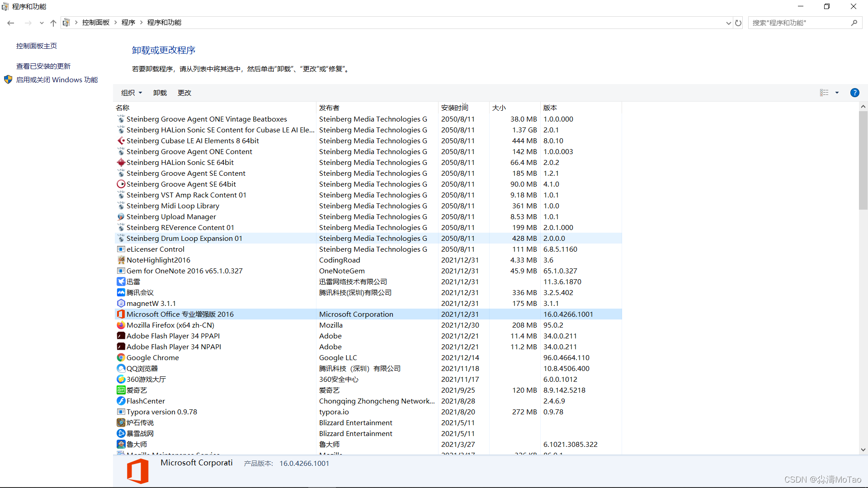Click publisher Chongqing Zhongcheng Network
The width and height of the screenshot is (868, 488).
click(377, 401)
